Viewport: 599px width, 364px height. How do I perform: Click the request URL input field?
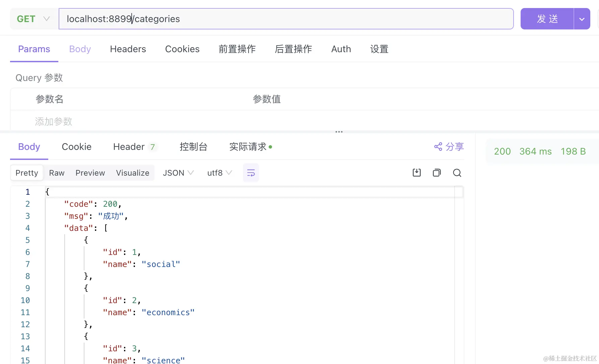pos(286,19)
